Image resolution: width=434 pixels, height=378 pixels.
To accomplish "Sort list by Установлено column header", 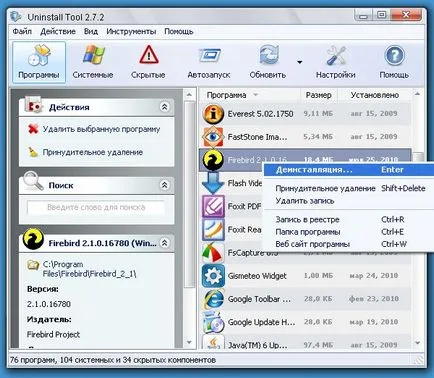I will click(375, 95).
